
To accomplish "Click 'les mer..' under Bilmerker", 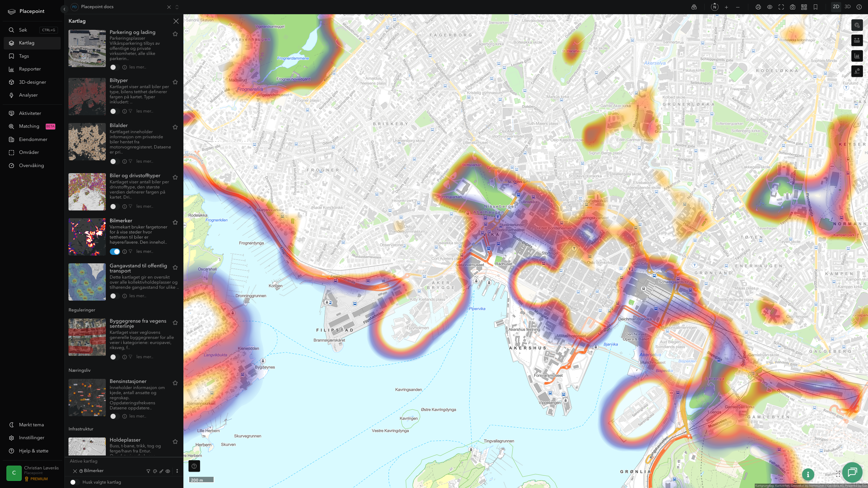I will point(145,251).
